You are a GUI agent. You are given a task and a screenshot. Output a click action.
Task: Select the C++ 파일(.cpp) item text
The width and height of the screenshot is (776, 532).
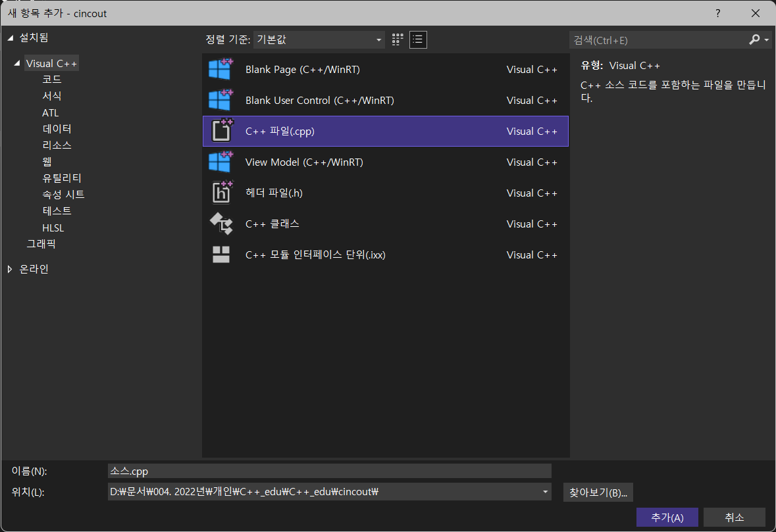click(x=280, y=132)
